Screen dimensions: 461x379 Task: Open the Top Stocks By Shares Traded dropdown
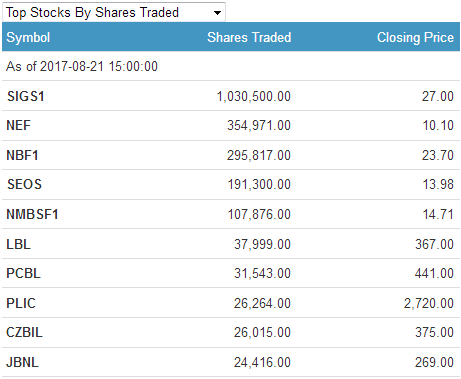pyautogui.click(x=114, y=12)
